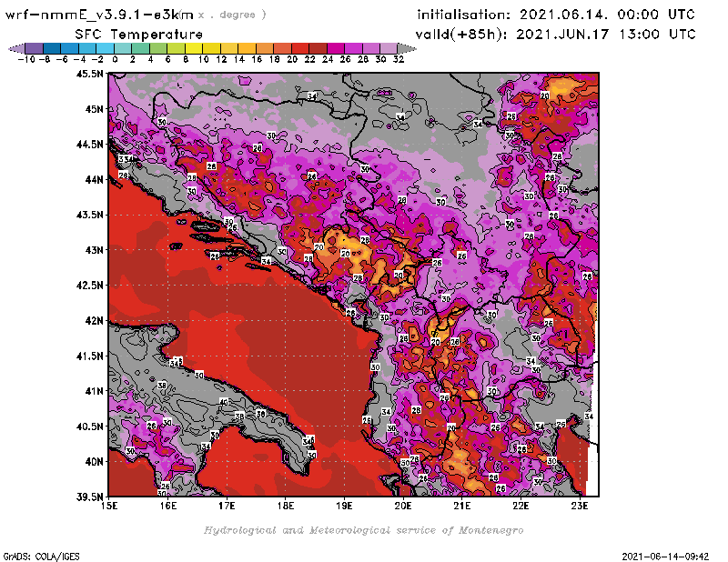This screenshot has width=728, height=562.
Task: Pick the dark red swatch between 22 and 24
Action: (x=318, y=48)
